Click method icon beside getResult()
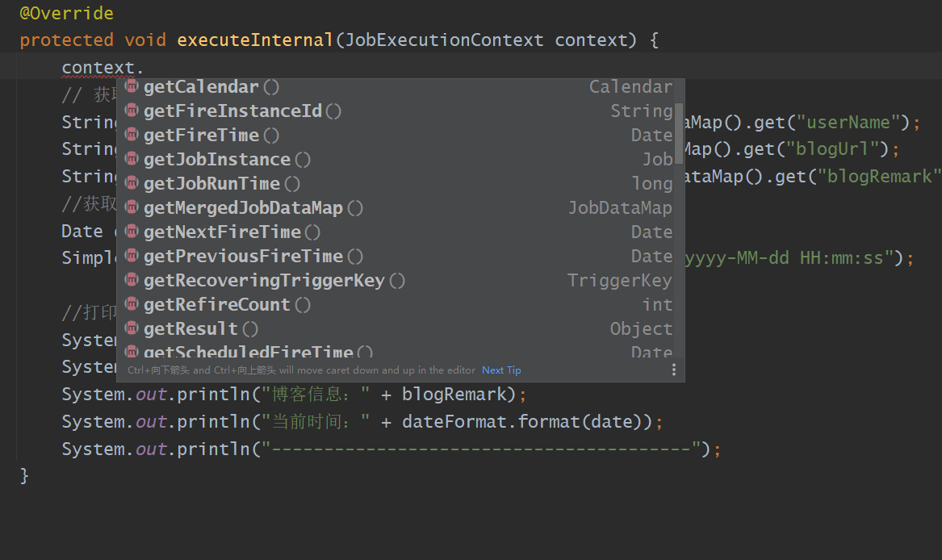This screenshot has width=942, height=560. point(132,328)
